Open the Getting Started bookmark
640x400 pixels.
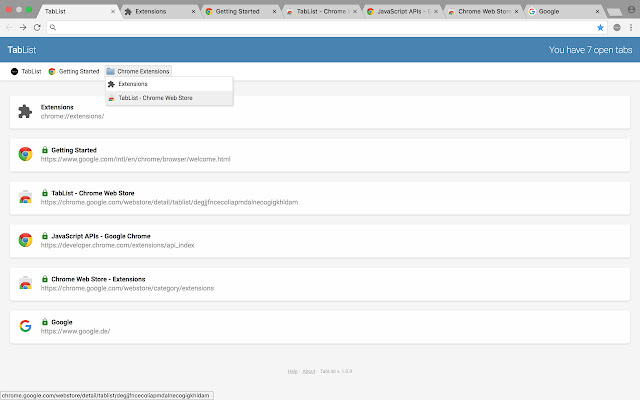coord(74,71)
